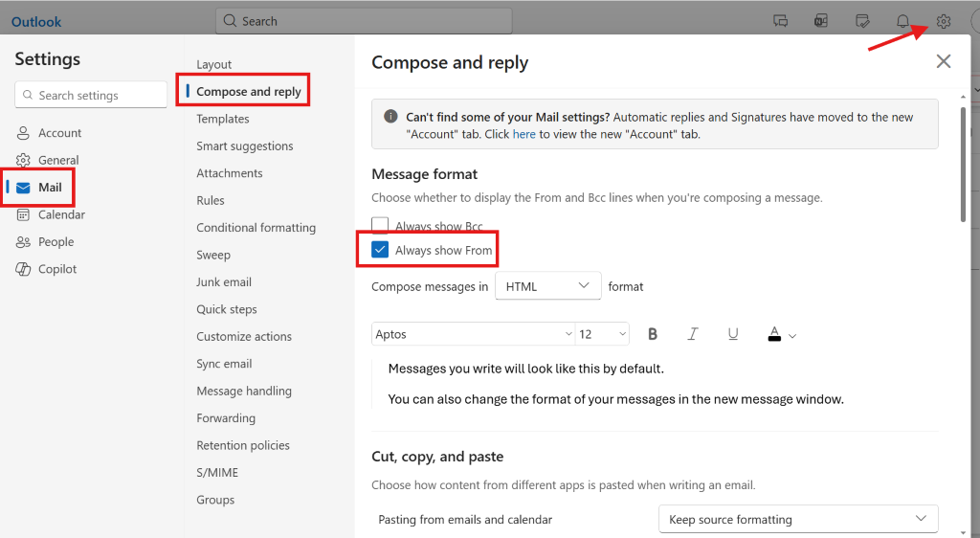Check the Always show Bcc box
This screenshot has width=980, height=538.
[x=380, y=225]
